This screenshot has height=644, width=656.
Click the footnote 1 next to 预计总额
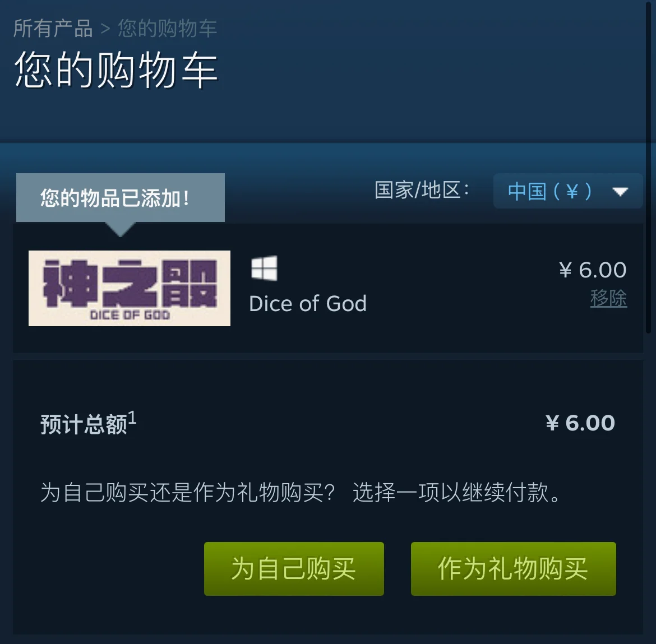(x=132, y=418)
